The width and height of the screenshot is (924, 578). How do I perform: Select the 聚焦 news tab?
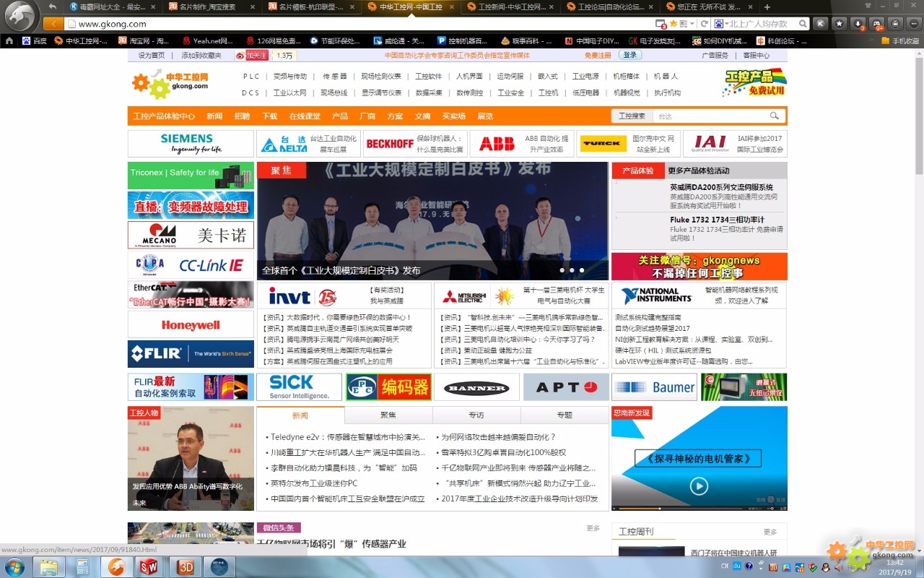point(388,415)
